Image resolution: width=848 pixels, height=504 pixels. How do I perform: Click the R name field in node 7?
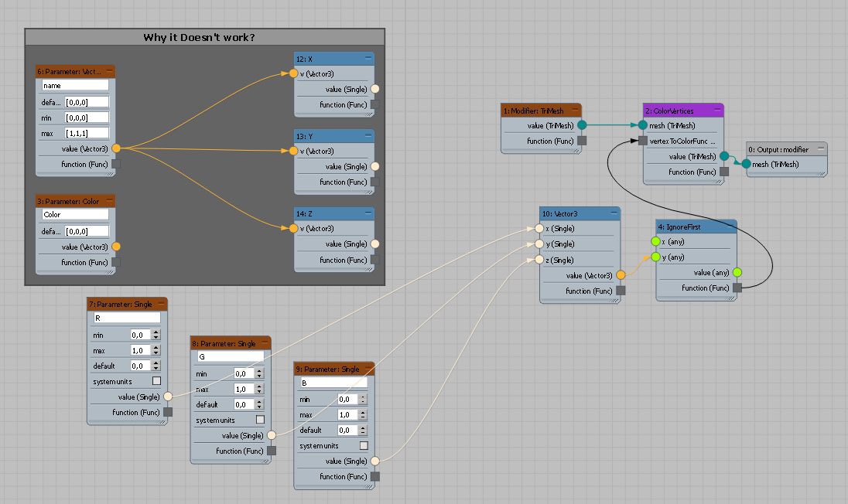127,318
